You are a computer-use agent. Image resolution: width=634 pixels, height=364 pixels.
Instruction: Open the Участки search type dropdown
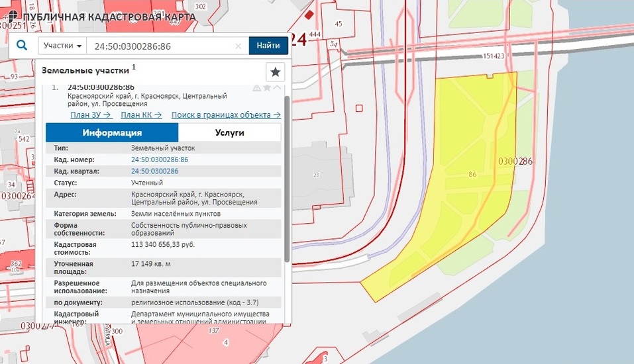[x=63, y=46]
